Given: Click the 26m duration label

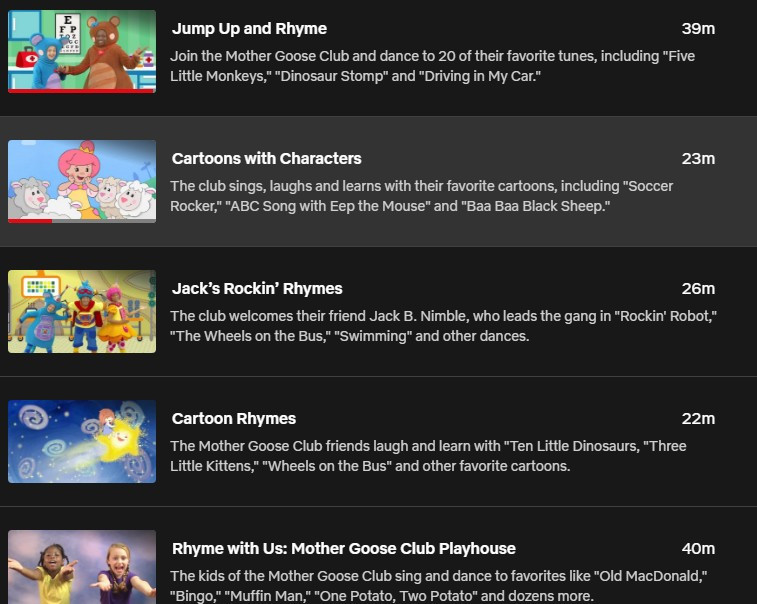Looking at the screenshot, I should click(x=698, y=288).
